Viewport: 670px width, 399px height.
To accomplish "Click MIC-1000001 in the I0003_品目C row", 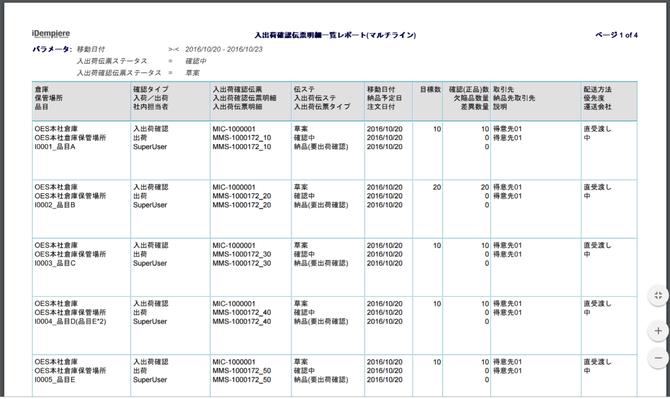I will tap(234, 246).
